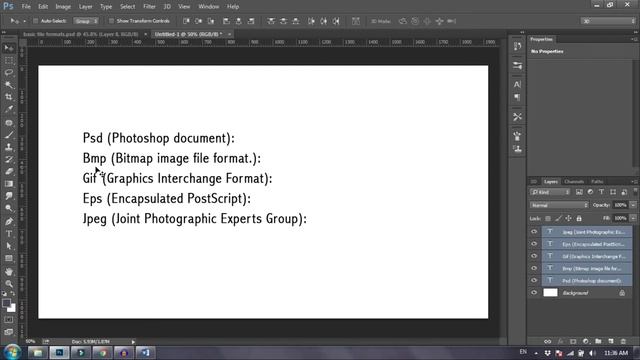Hide the Bmp text layer

534,269
